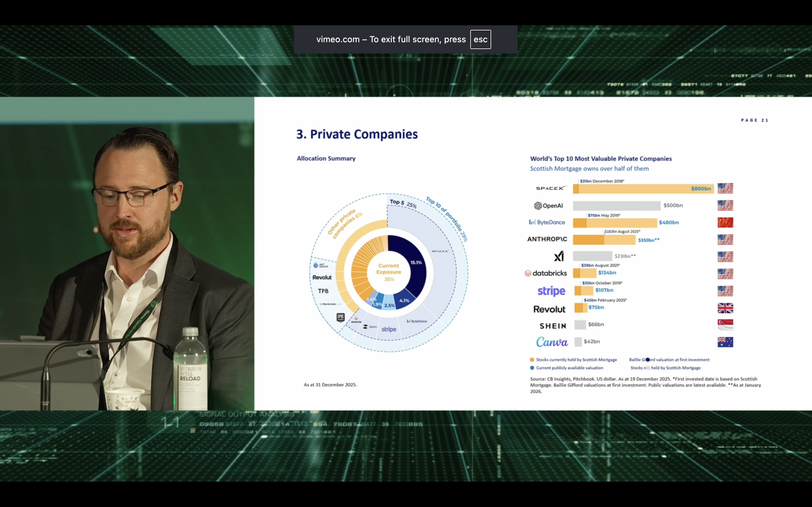The image size is (812, 507).
Task: Click the "3. Private Companies" slide heading
Action: 357,134
